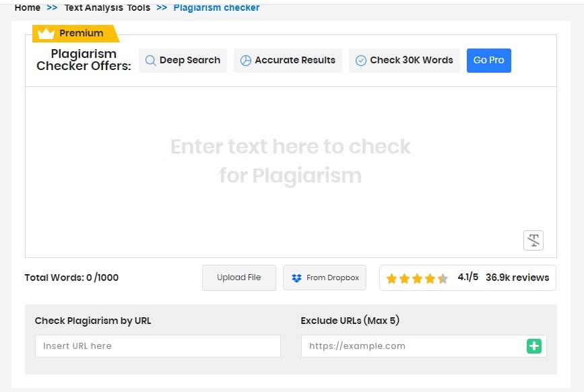The height and width of the screenshot is (392, 584).
Task: Upload a document via Upload File
Action: [239, 277]
